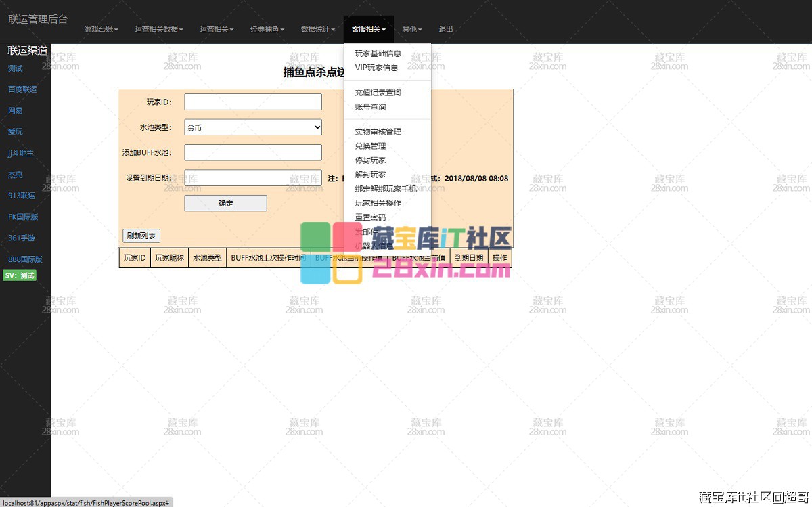Image resolution: width=812 pixels, height=507 pixels.
Task: Click the 玩家ID table column header
Action: pos(135,258)
